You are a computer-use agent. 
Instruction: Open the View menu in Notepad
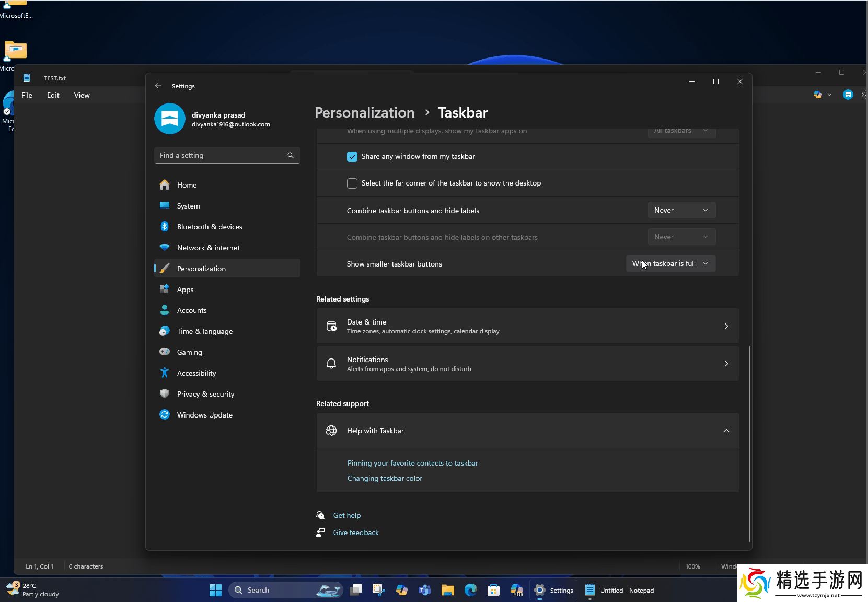[82, 95]
